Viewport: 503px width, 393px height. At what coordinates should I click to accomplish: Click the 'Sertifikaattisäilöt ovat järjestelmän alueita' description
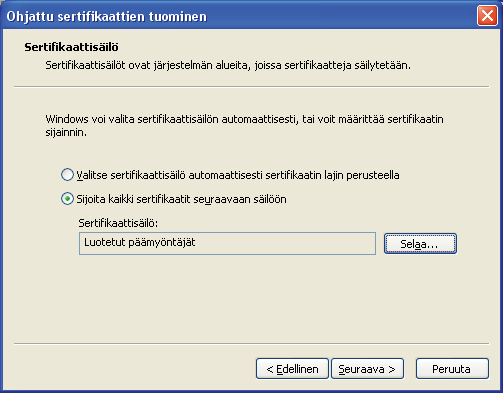click(228, 65)
